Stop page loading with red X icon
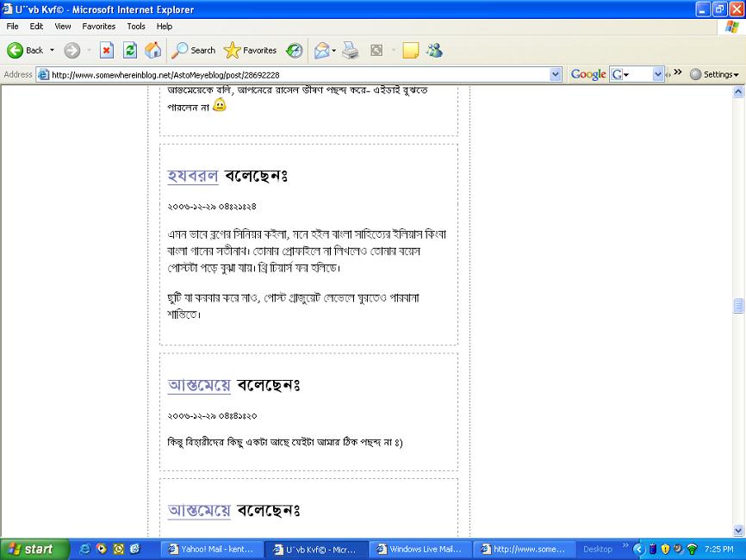746x560 pixels. [107, 50]
